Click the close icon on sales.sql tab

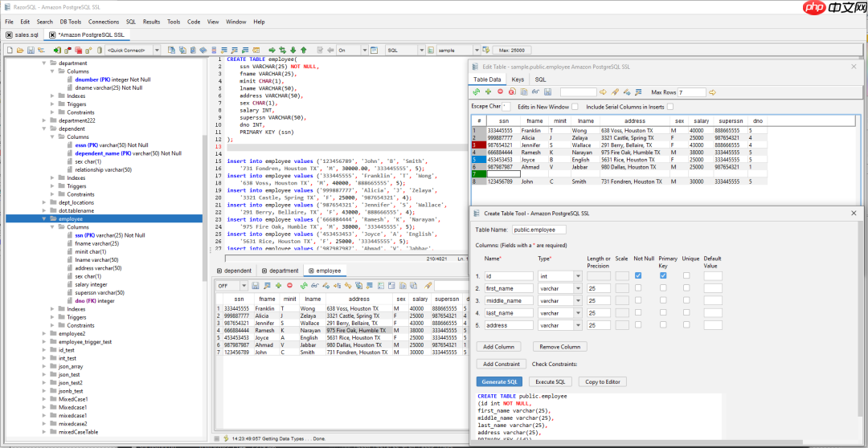coord(9,35)
